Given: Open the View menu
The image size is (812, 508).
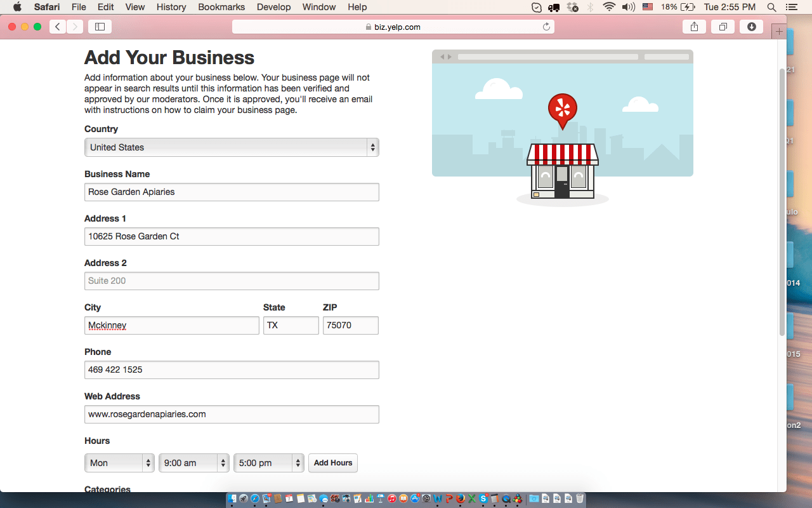Looking at the screenshot, I should 135,7.
